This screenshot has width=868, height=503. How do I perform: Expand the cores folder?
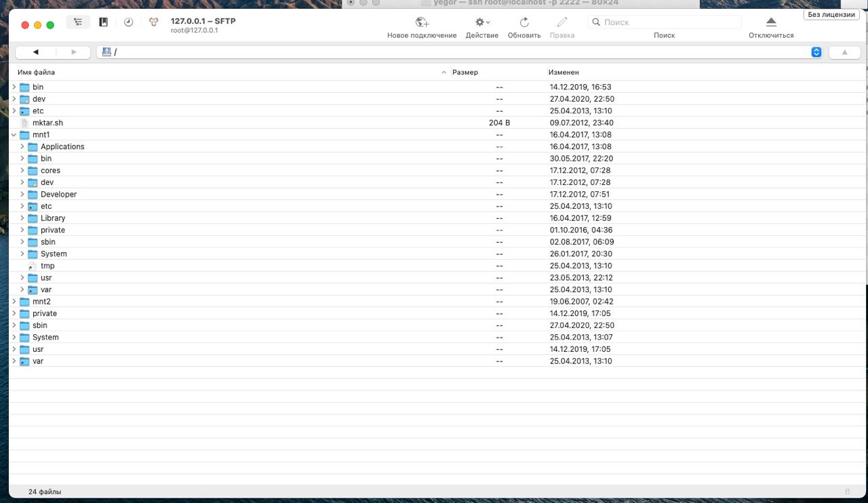click(x=22, y=170)
